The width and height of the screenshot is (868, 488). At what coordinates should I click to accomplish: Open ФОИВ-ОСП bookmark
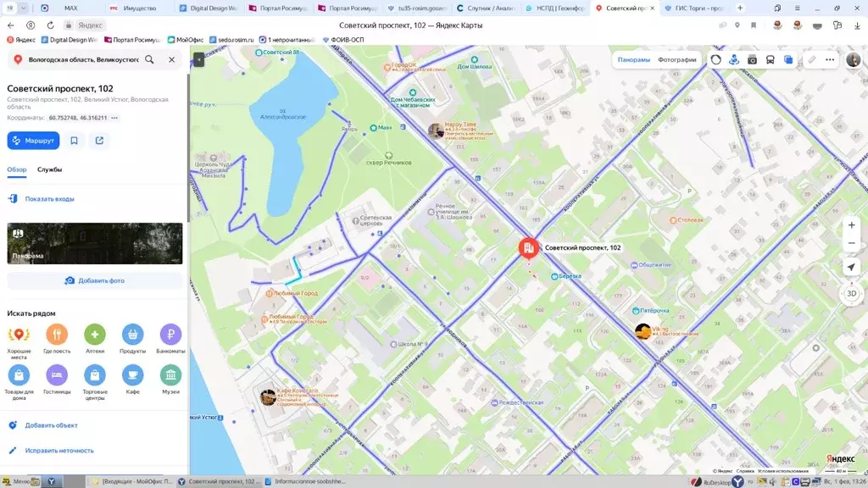[343, 40]
